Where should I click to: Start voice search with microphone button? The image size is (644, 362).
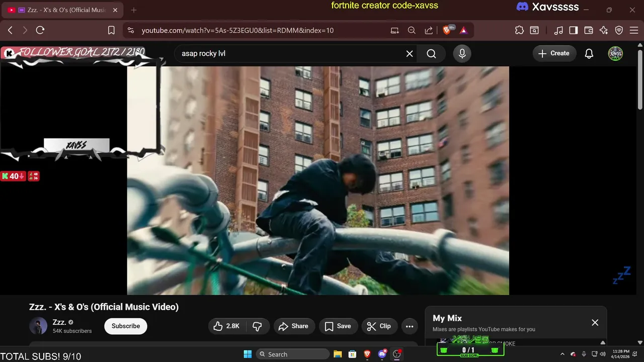tap(462, 54)
